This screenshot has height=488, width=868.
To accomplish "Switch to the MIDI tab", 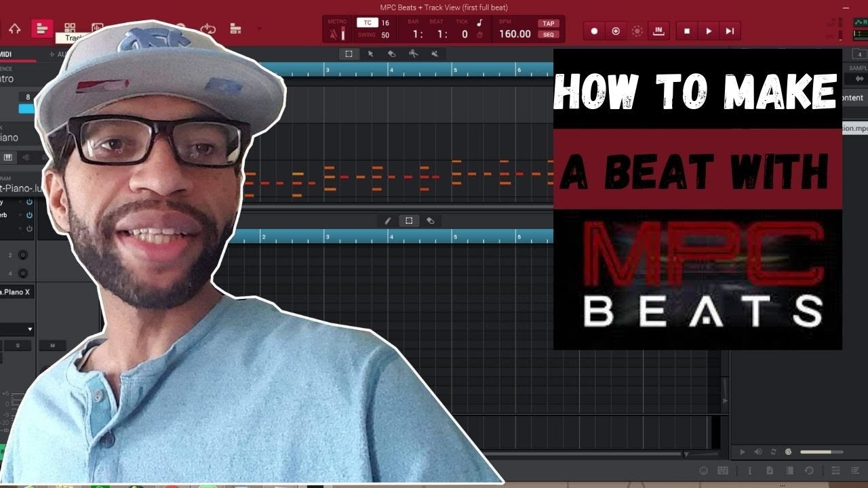I will tap(6, 54).
